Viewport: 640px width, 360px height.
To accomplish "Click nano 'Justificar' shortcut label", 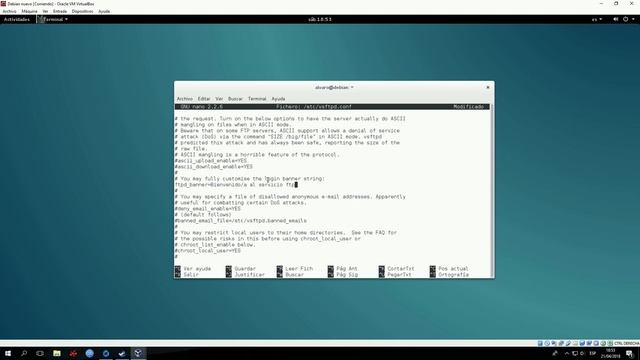I will [249, 275].
